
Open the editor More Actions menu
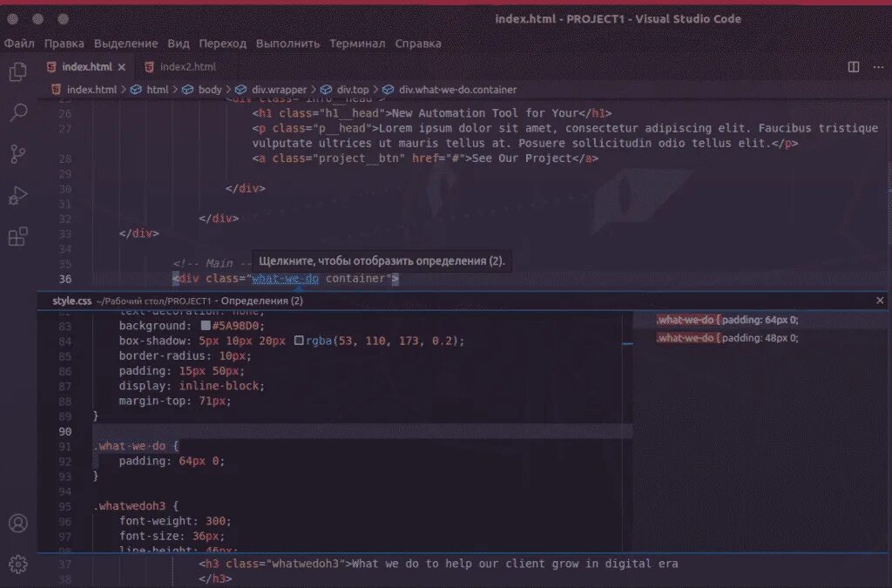(878, 67)
